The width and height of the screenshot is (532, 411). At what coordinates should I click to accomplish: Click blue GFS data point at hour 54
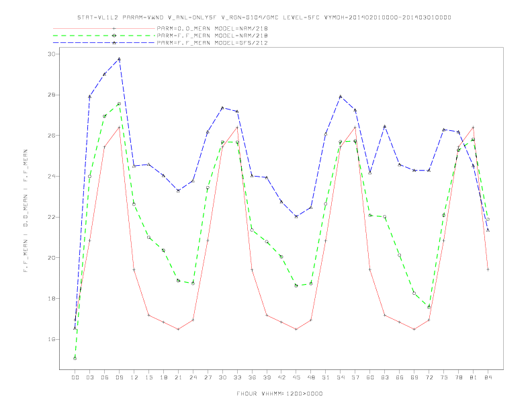pos(341,97)
